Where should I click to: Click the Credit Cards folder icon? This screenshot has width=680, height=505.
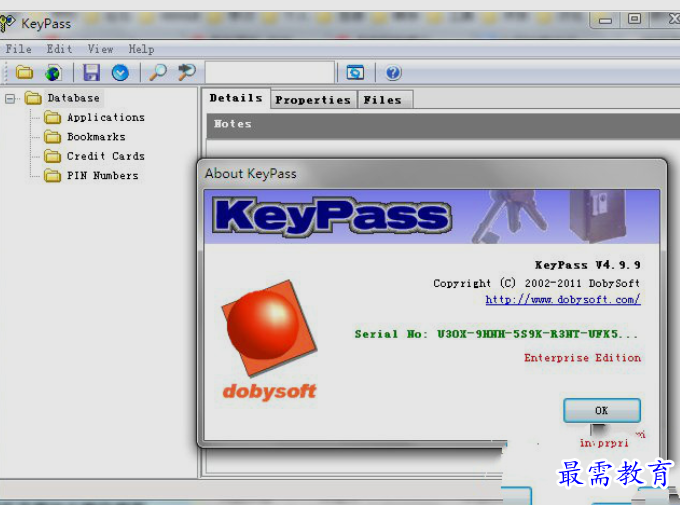pos(52,156)
